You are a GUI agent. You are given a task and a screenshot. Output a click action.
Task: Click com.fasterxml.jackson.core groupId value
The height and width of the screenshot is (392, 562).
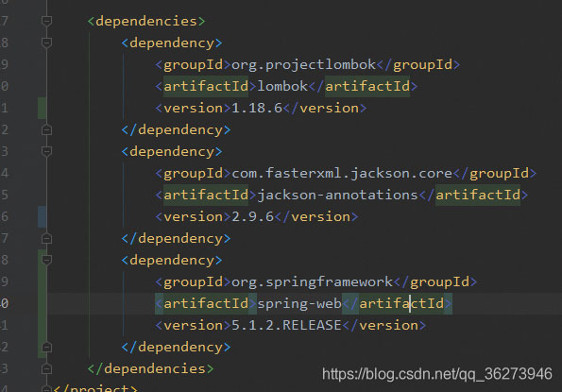pyautogui.click(x=342, y=174)
